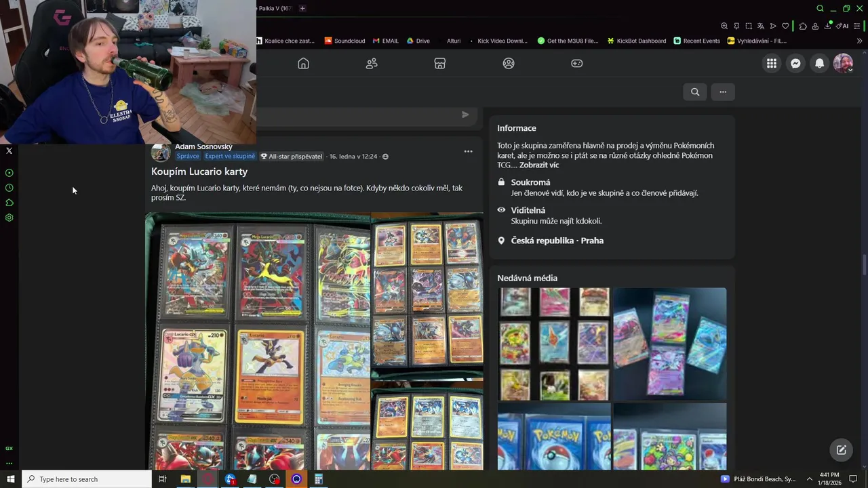Open File Explorer from taskbar
Viewport: 868px width, 488px height.
pos(185,479)
